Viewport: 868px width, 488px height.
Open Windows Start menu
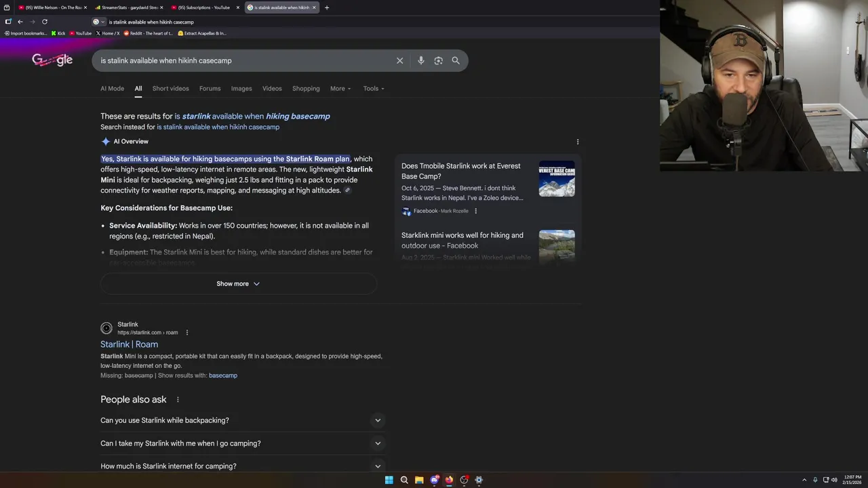389,480
